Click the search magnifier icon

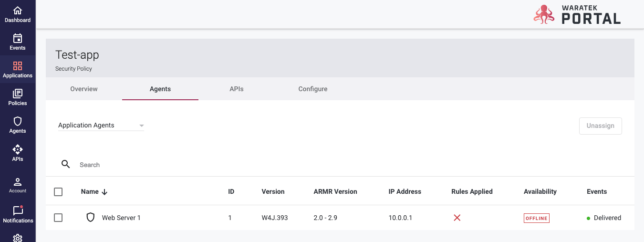pos(66,165)
